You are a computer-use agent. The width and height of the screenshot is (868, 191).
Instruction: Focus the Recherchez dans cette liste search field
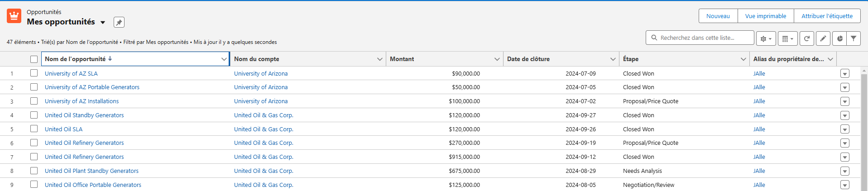(704, 38)
